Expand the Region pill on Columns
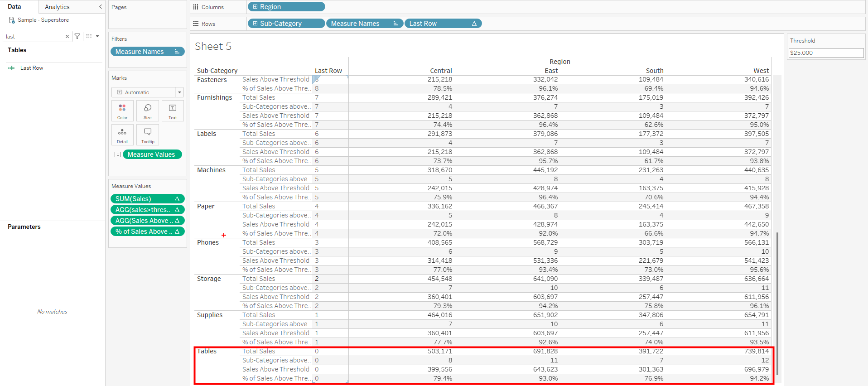This screenshot has width=868, height=386. click(256, 7)
